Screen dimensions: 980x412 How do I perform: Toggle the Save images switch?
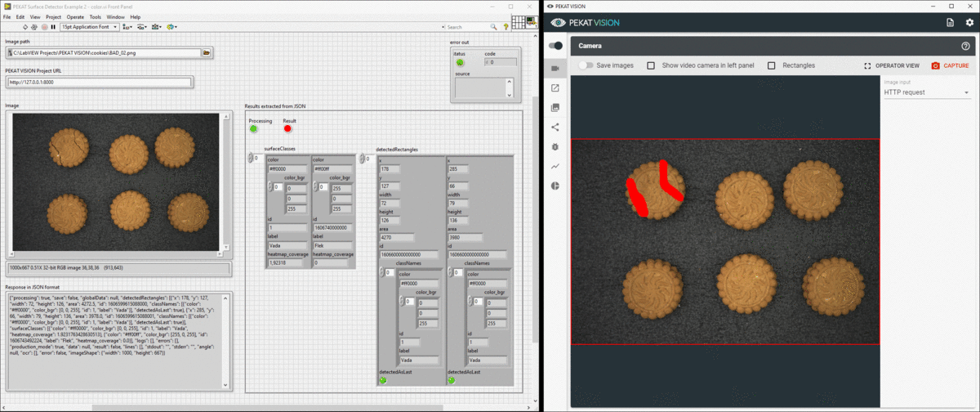click(x=586, y=65)
